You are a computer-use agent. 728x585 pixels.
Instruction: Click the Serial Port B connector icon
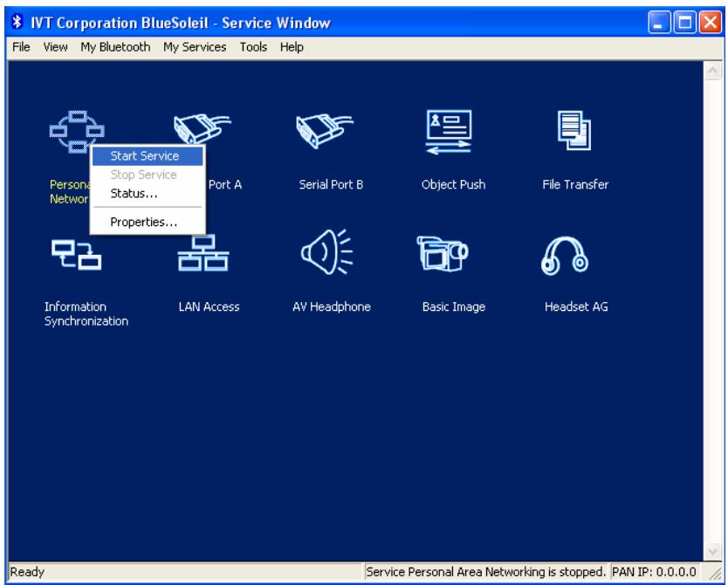(325, 130)
